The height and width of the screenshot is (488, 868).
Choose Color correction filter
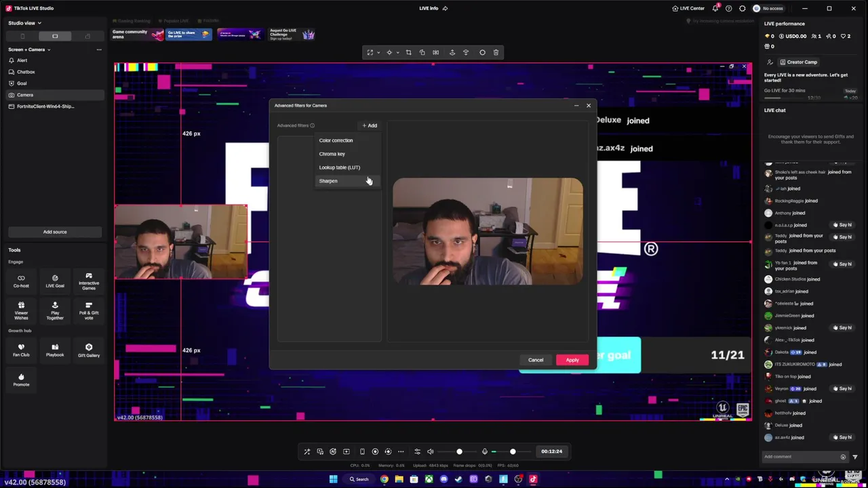(x=347, y=140)
